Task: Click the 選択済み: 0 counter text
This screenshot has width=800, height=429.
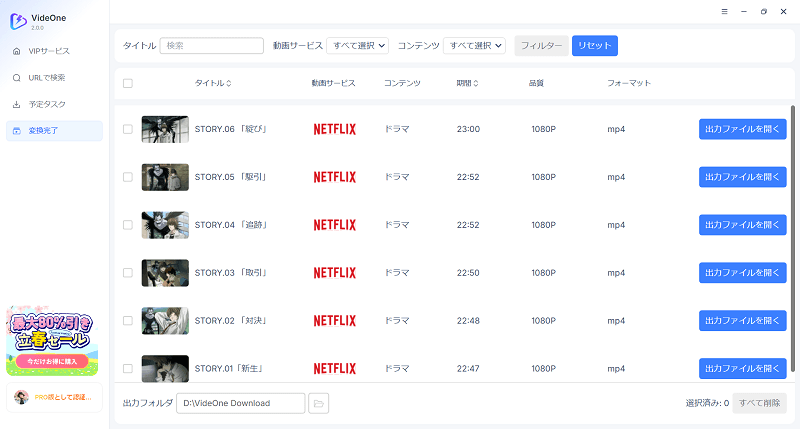Action: coord(707,403)
